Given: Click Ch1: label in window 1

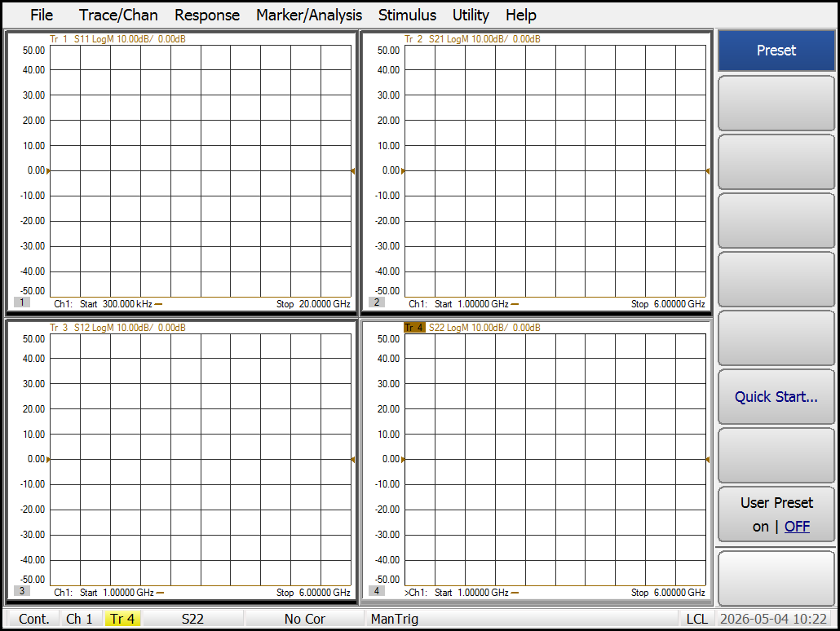Looking at the screenshot, I should [x=63, y=304].
